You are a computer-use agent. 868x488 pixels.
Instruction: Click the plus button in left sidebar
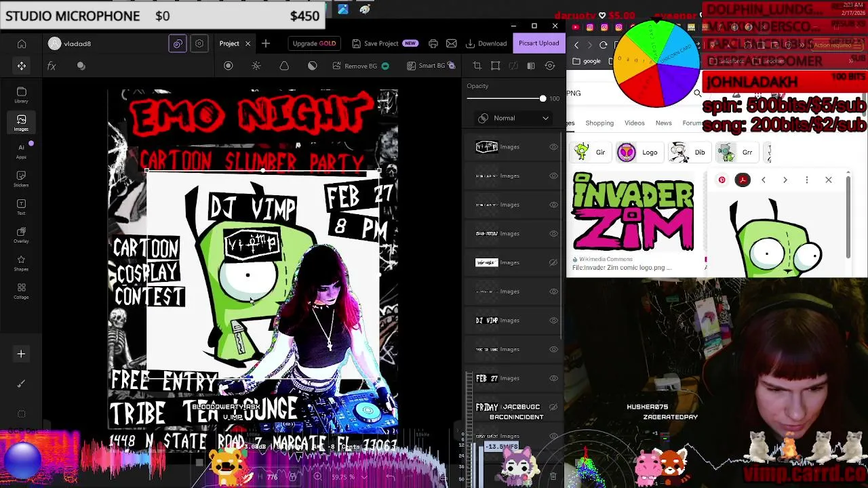click(x=21, y=354)
